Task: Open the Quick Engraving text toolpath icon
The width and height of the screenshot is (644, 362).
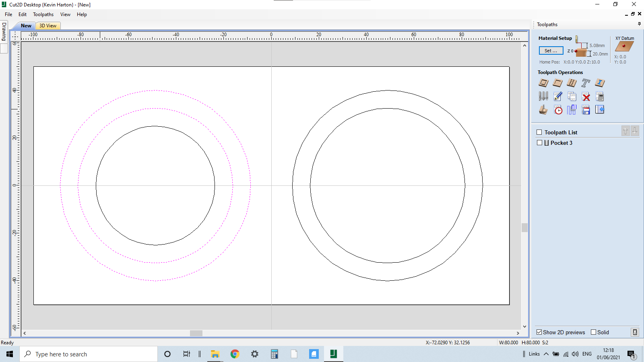Action: point(586,83)
